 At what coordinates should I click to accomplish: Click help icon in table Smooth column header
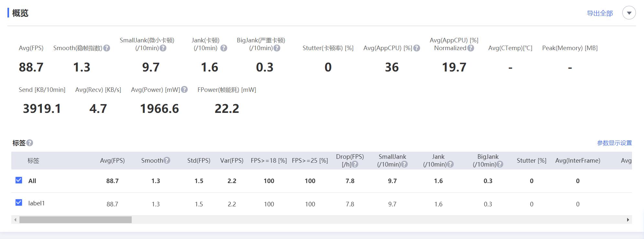[167, 160]
